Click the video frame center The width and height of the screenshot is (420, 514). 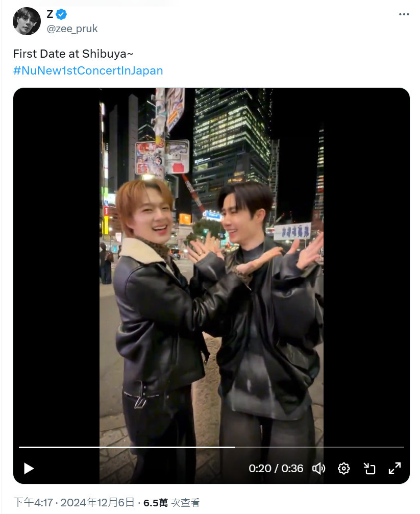coord(211,285)
